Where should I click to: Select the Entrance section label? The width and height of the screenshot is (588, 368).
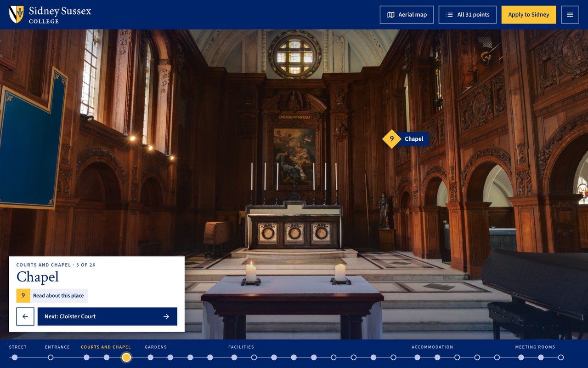pyautogui.click(x=57, y=347)
